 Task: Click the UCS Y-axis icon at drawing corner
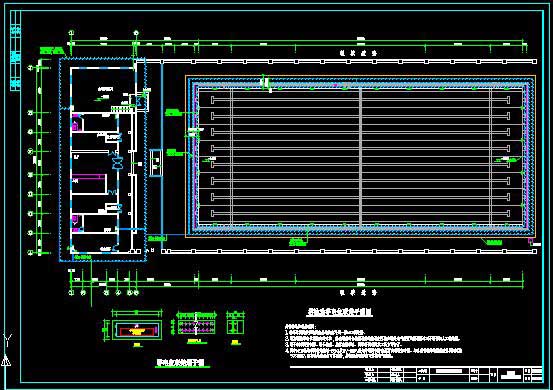click(x=6, y=349)
